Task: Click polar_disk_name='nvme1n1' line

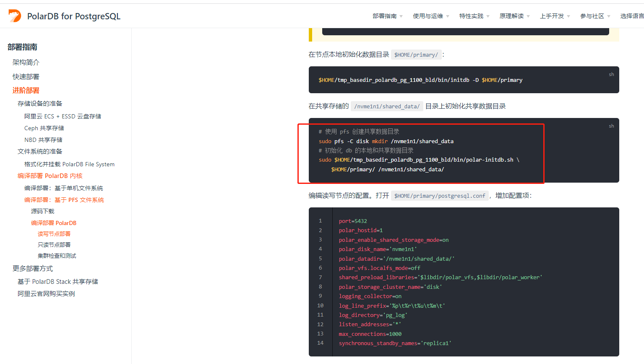Action: 378,249
